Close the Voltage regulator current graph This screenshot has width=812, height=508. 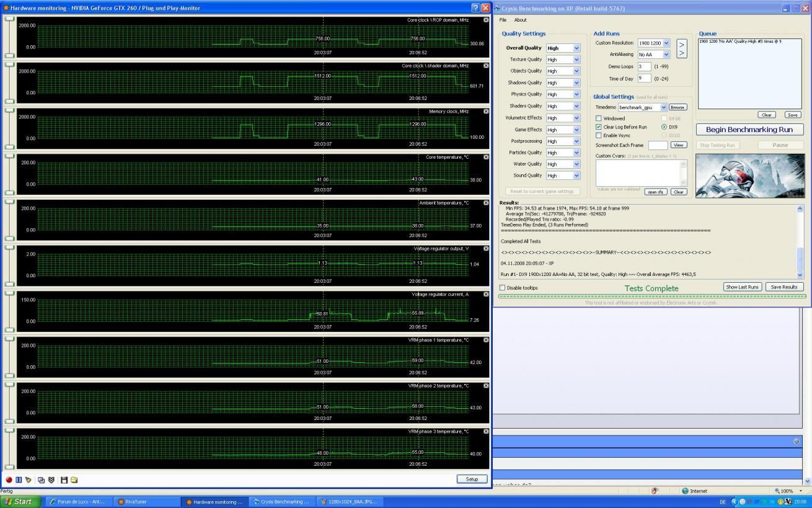(x=486, y=294)
